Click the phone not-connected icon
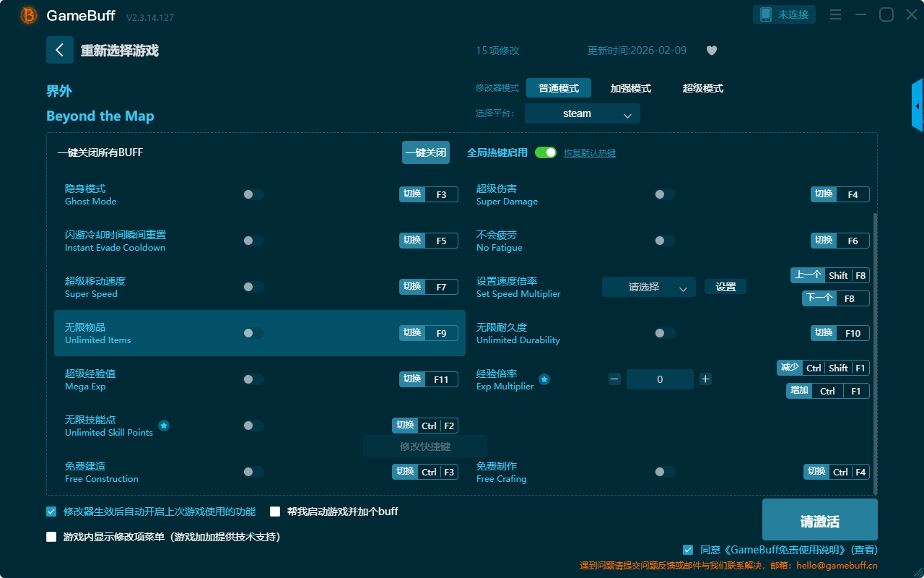924x578 pixels. (766, 14)
